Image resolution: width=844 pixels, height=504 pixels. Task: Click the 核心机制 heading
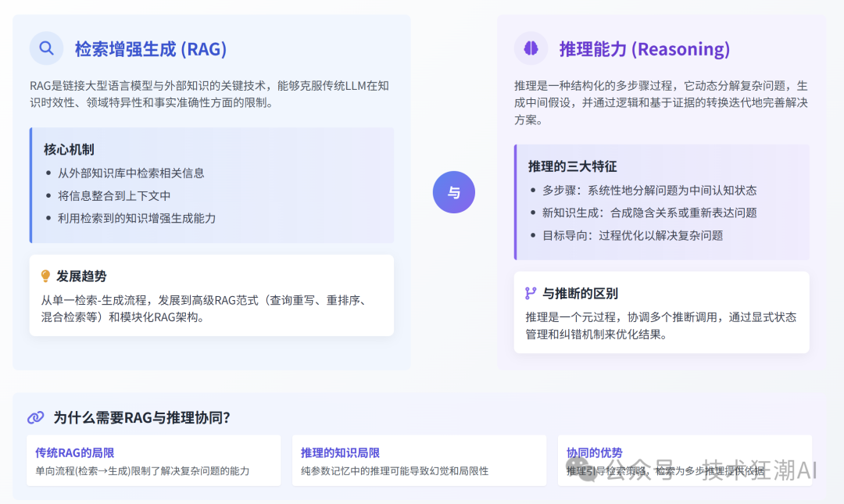pos(69,149)
